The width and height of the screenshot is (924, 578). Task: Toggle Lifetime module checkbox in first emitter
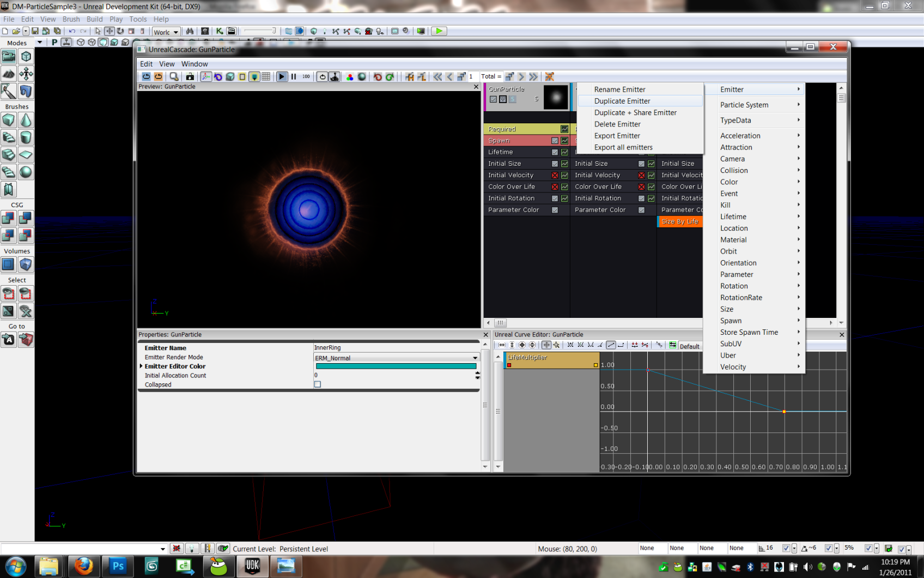point(555,152)
